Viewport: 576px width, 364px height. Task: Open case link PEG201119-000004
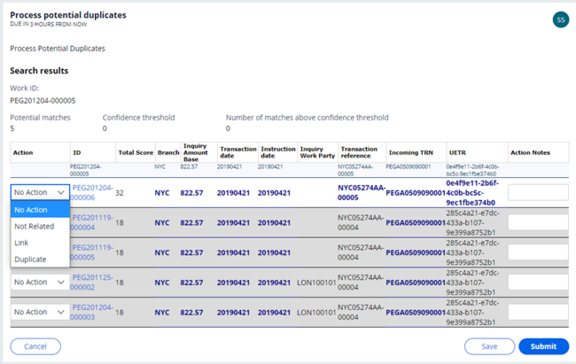[x=92, y=222]
